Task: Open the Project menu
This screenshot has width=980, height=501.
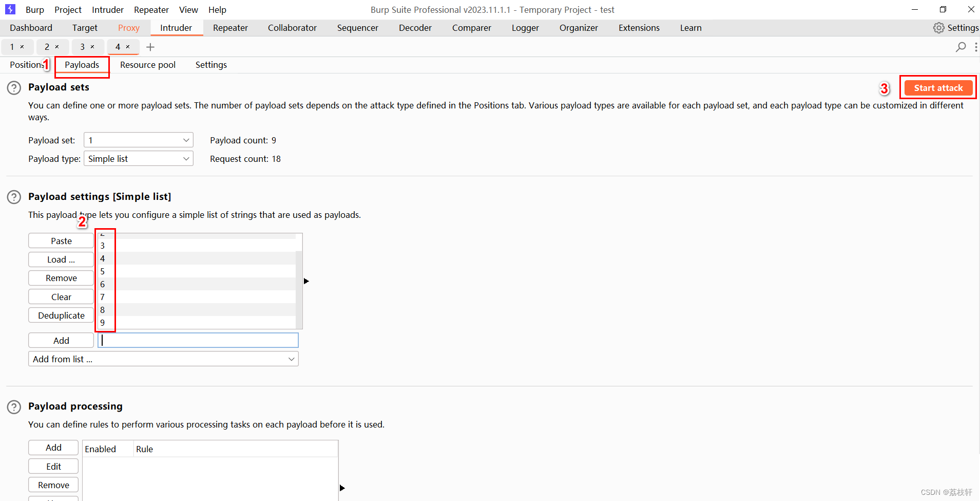Action: point(68,10)
